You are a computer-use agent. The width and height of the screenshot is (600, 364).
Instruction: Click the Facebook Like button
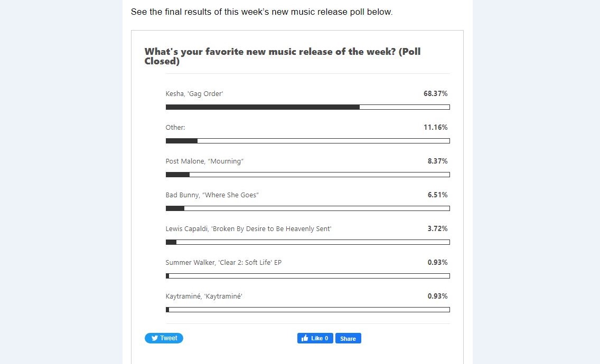[x=315, y=338]
